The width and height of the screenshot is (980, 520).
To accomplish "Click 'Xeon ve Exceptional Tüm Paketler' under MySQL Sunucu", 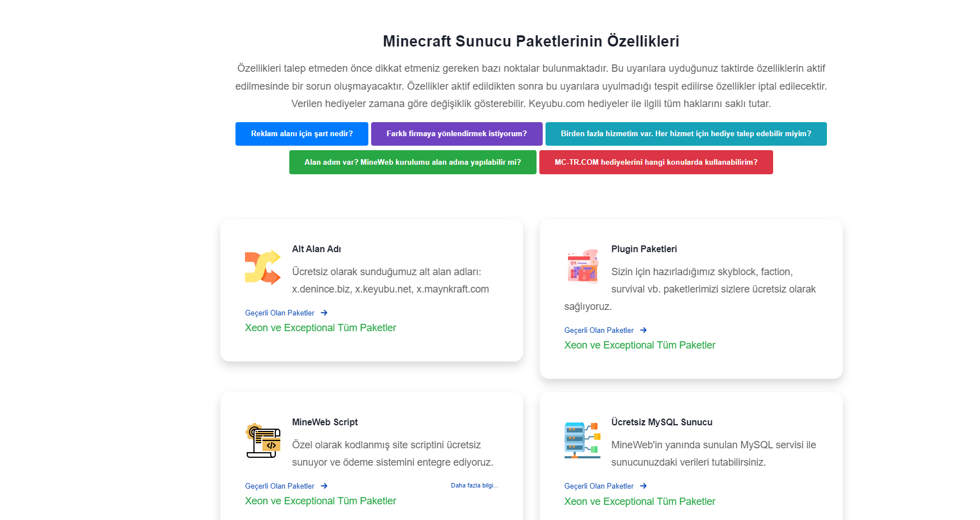I will [640, 502].
